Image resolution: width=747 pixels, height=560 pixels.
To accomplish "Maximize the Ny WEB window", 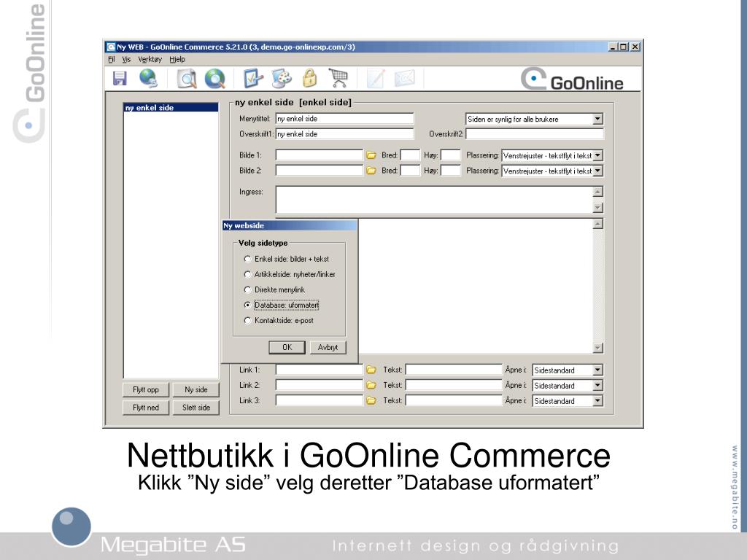I will (624, 47).
